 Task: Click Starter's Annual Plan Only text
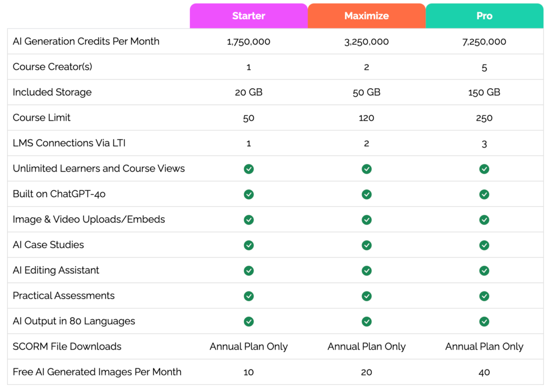point(249,347)
